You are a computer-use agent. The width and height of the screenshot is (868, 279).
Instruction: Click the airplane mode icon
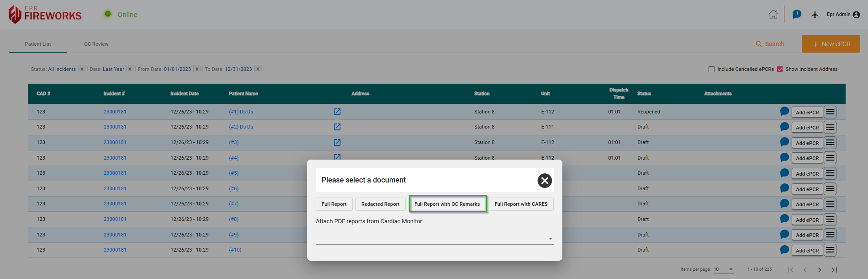(x=815, y=15)
